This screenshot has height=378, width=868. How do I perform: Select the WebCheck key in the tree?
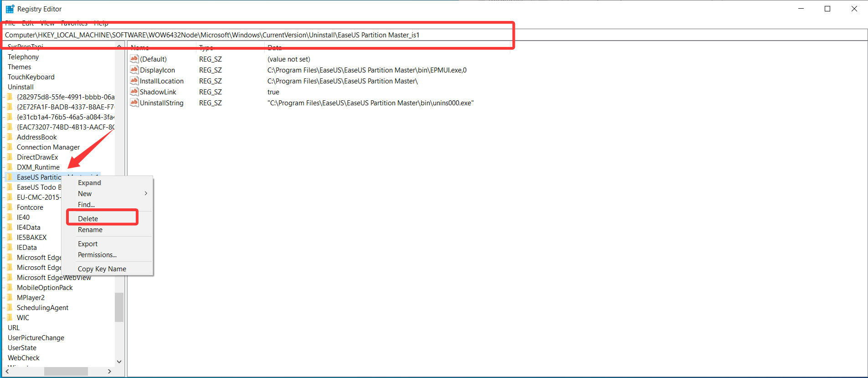(x=24, y=357)
